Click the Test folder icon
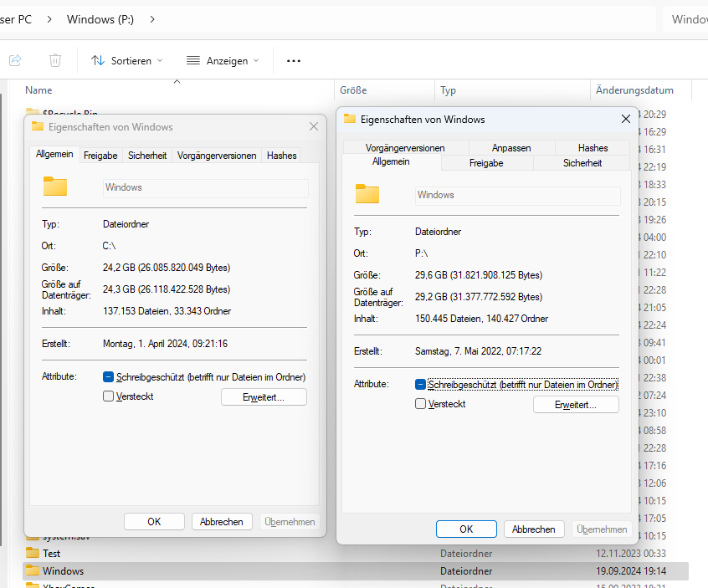 pyautogui.click(x=33, y=553)
